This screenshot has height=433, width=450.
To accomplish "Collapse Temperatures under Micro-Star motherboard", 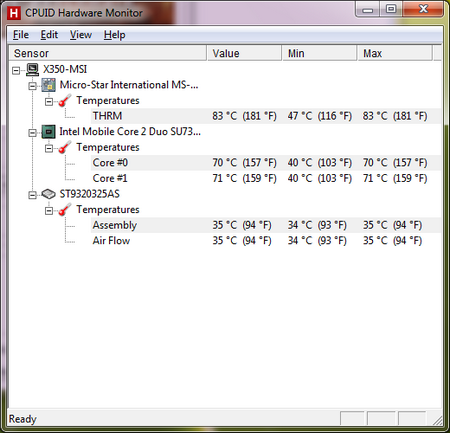I will 49,102.
